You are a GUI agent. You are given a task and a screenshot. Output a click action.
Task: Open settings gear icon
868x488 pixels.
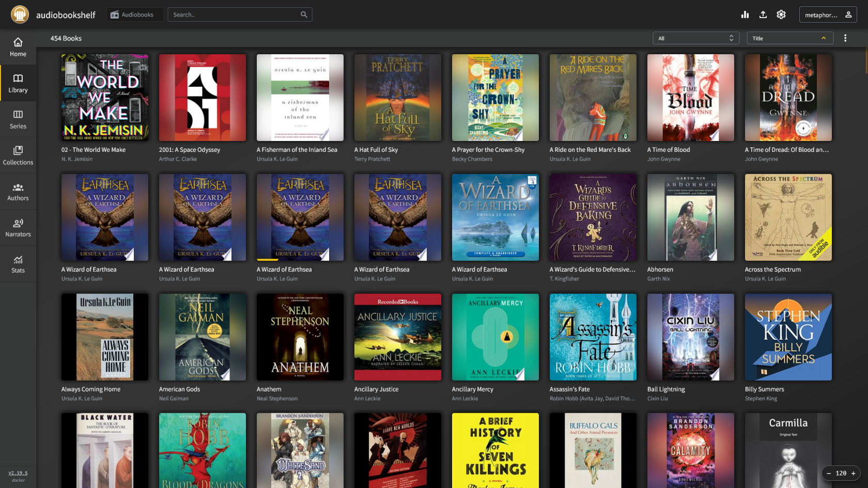pos(781,14)
